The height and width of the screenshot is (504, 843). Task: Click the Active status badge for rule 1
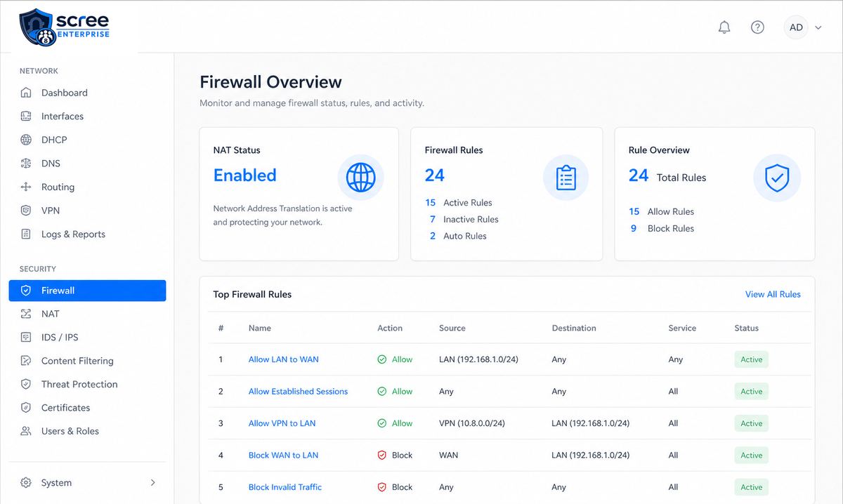[752, 359]
